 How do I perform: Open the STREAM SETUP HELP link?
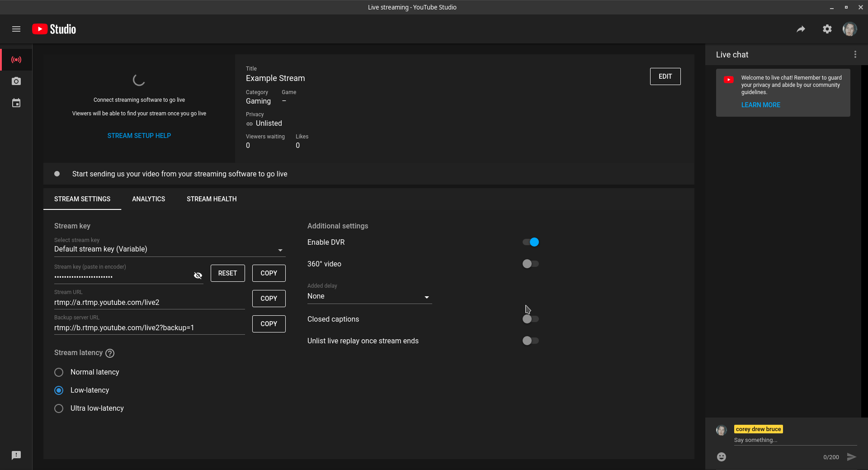139,136
